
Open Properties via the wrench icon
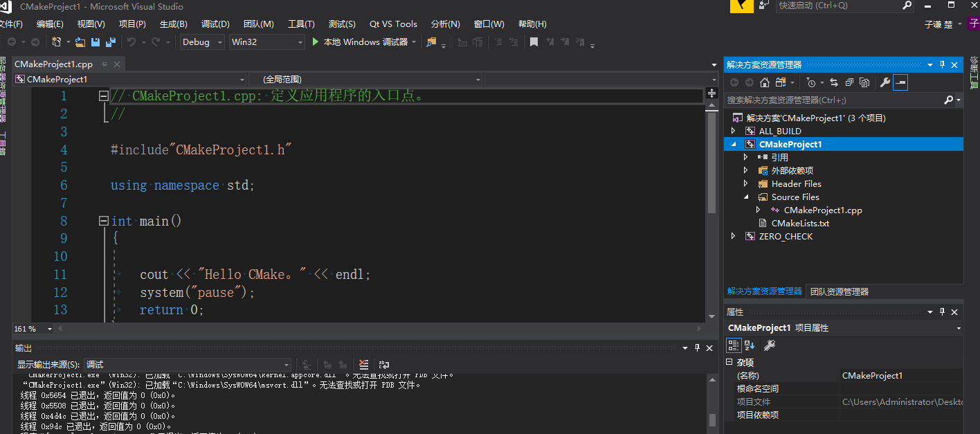(886, 82)
